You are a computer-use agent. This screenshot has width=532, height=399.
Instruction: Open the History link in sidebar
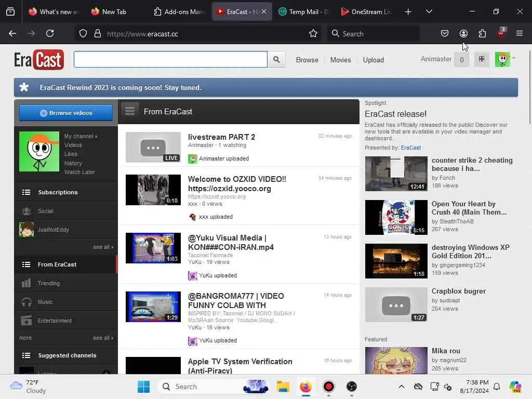click(x=73, y=163)
